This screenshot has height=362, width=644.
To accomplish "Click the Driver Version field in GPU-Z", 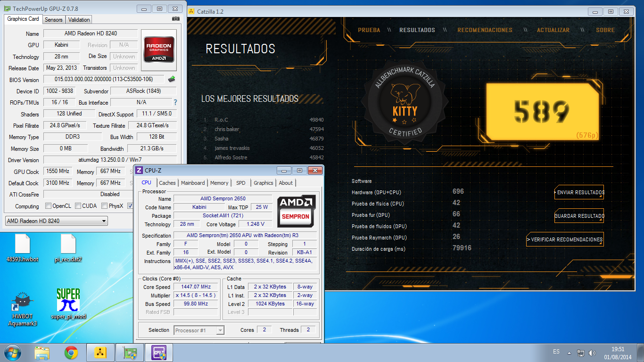I will (110, 160).
